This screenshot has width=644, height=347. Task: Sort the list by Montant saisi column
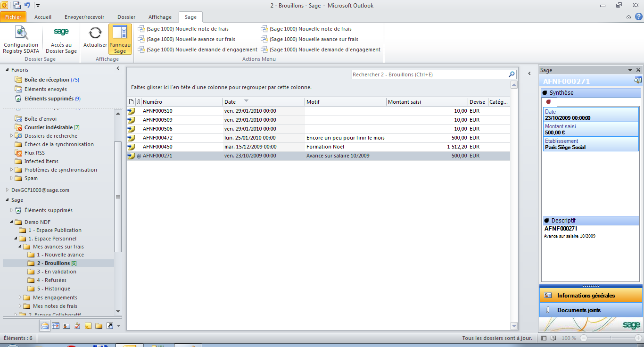[x=427, y=102]
